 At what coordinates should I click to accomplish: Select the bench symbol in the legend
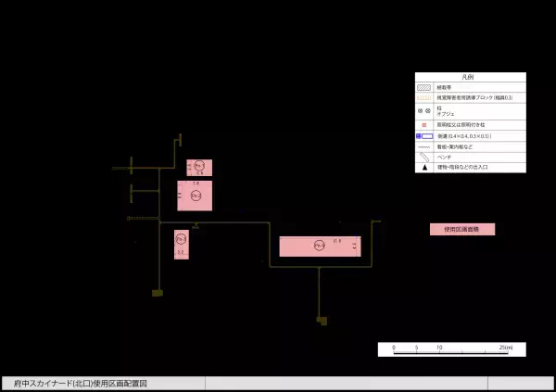point(424,157)
